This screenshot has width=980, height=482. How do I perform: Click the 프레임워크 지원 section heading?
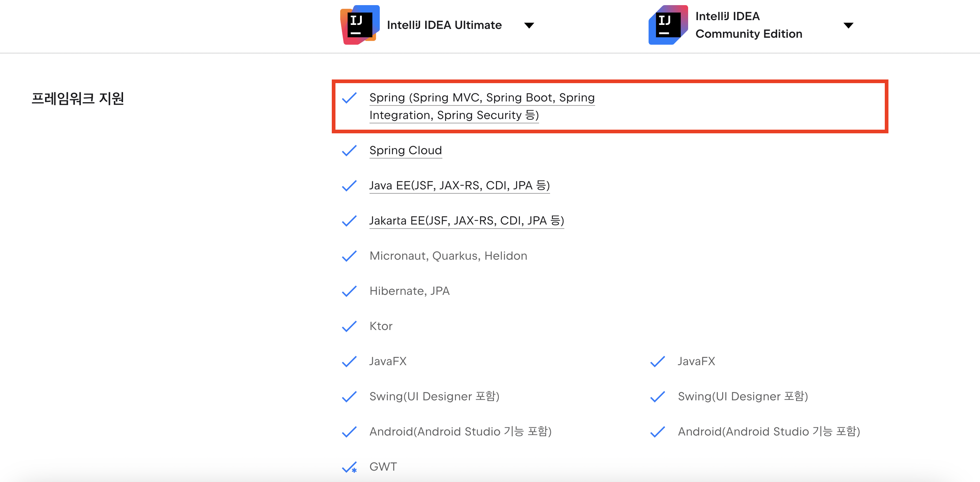78,99
